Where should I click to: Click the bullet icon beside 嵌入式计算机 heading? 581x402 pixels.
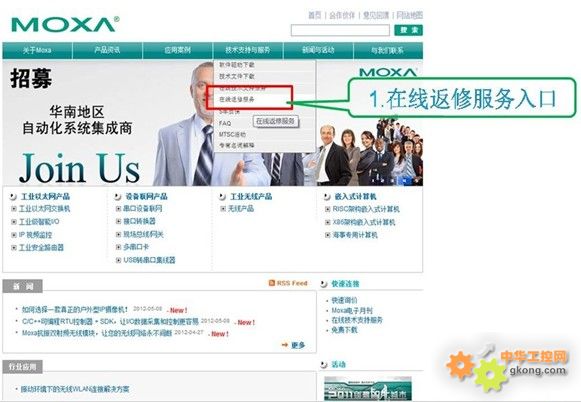pos(327,197)
